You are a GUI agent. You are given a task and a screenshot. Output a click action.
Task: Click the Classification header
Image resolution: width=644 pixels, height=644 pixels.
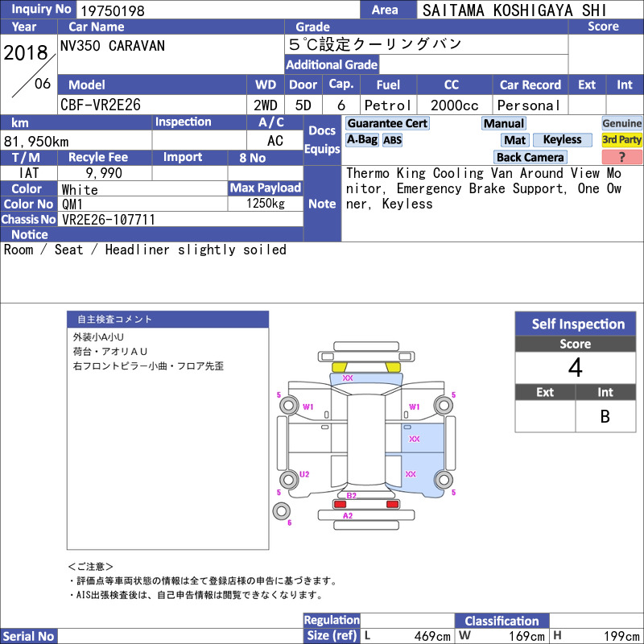click(x=502, y=621)
